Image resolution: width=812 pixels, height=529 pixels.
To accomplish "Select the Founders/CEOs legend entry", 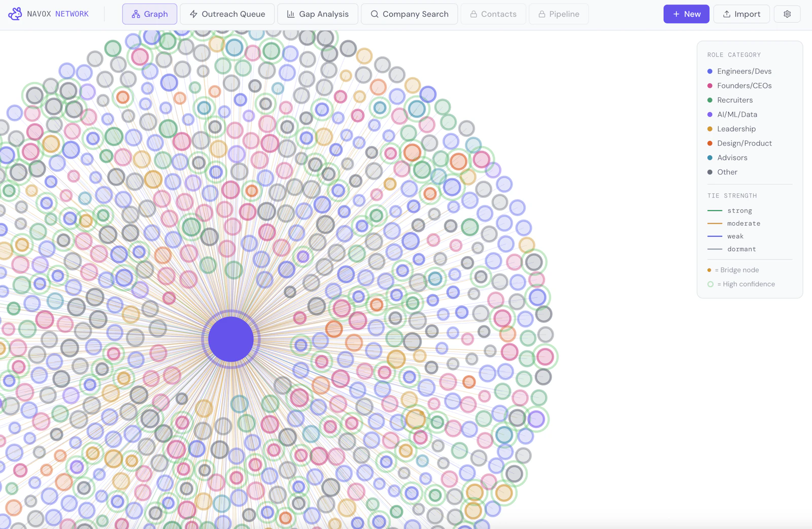I will click(739, 86).
